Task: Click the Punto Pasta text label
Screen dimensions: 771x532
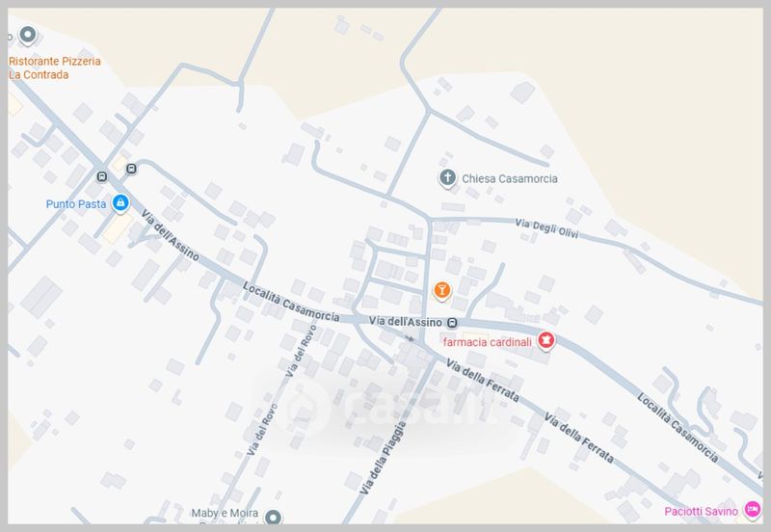Action: (76, 204)
